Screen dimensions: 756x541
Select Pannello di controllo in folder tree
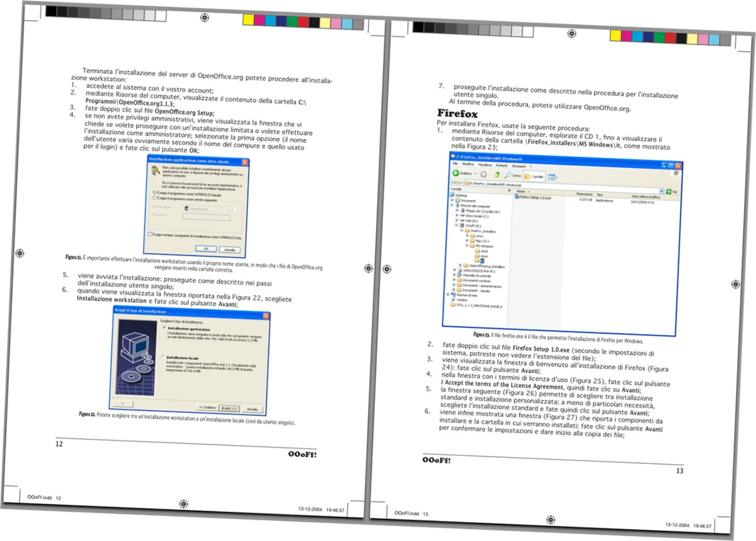tap(474, 276)
